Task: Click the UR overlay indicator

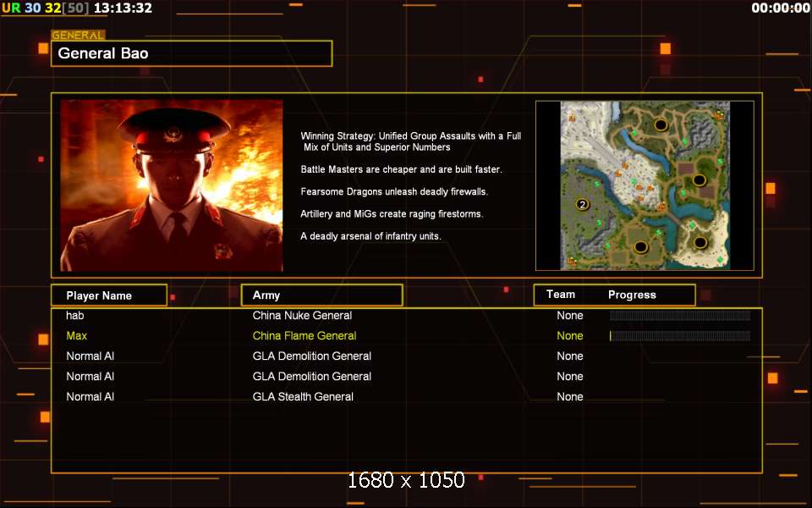Action: 11,8
